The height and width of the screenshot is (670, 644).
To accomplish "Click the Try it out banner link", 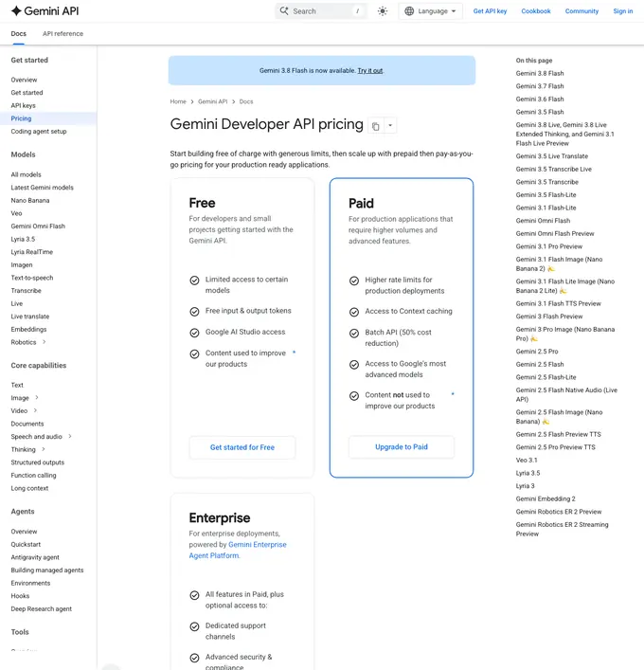I will 370,70.
